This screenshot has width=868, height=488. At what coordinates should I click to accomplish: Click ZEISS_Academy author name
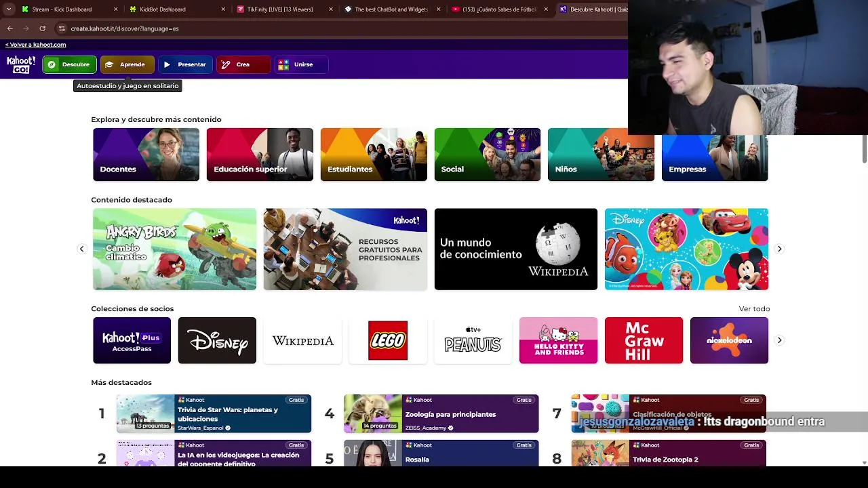(425, 428)
